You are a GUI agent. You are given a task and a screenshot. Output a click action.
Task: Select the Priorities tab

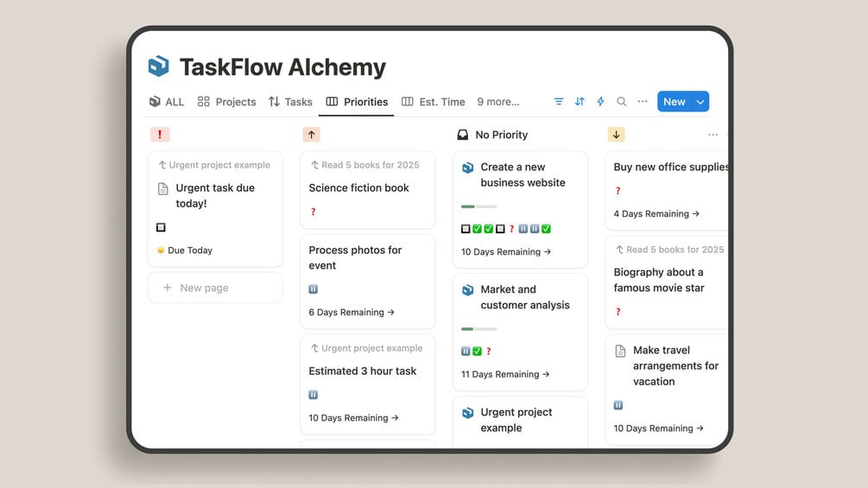click(x=357, y=102)
